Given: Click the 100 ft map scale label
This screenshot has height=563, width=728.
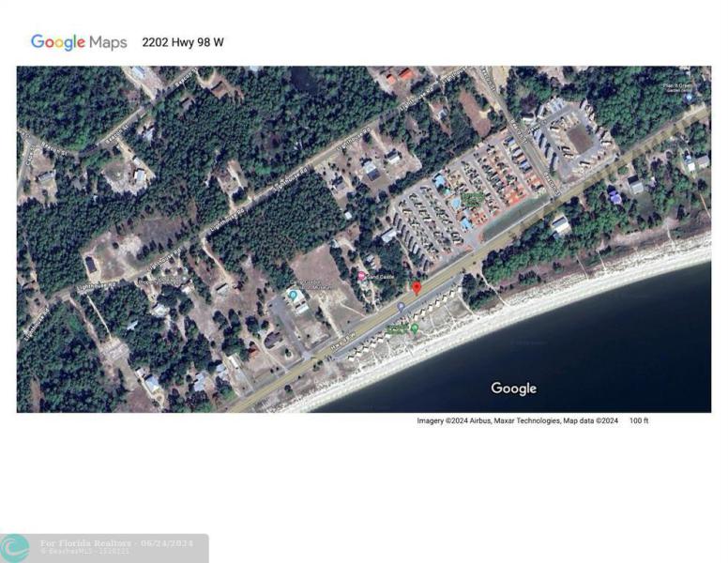Looking at the screenshot, I should click(x=639, y=421).
